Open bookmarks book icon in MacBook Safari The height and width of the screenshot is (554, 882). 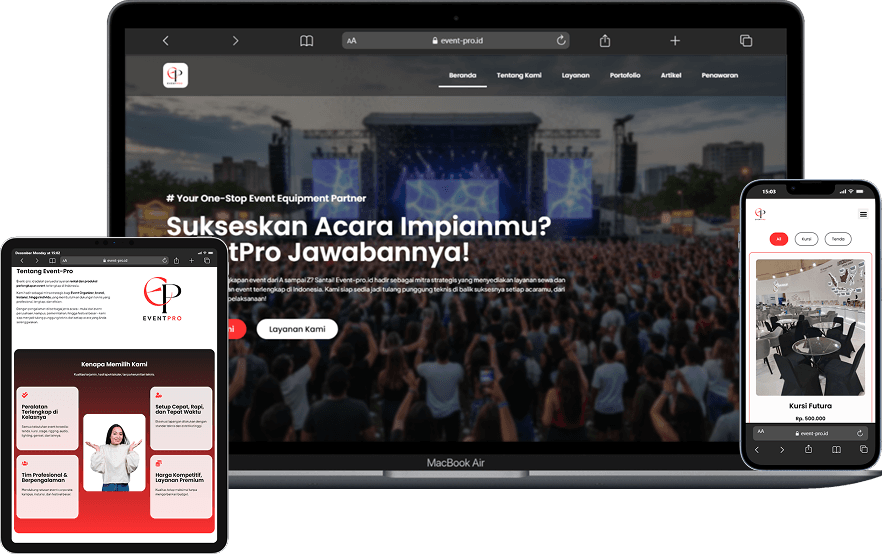point(306,41)
